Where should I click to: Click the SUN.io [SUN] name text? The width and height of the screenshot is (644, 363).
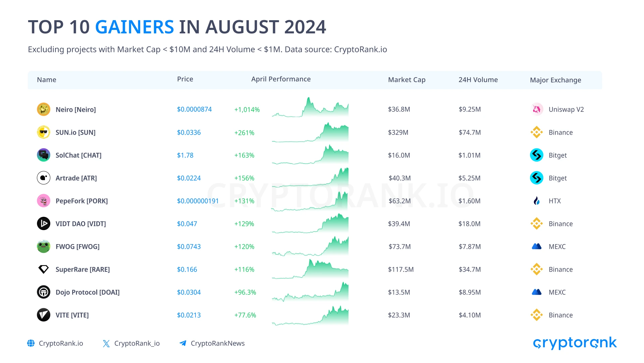[75, 132]
